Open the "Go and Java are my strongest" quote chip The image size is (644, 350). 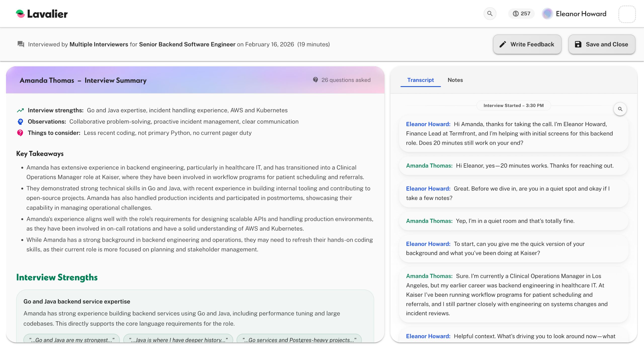click(x=72, y=339)
